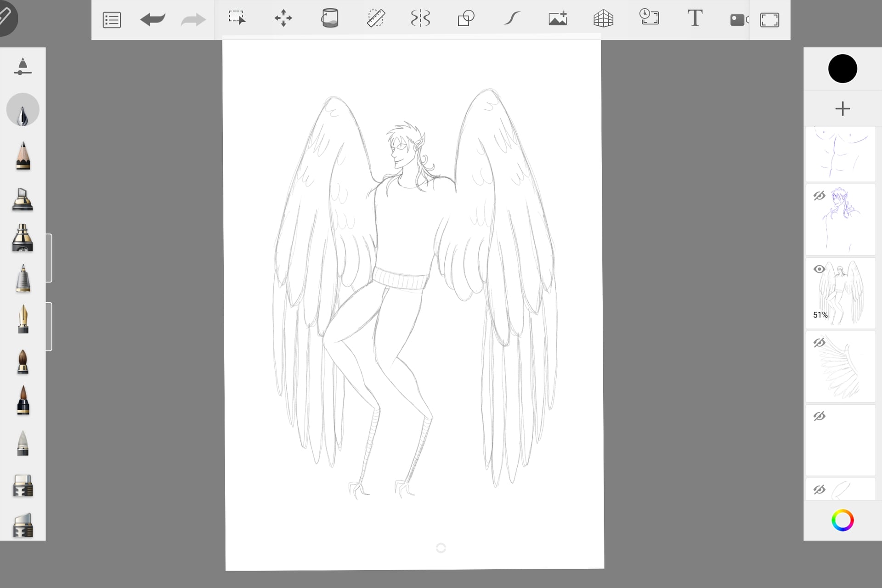Screen dimensions: 882x588
Task: Hide the 51% opacity sketch layer
Action: point(819,269)
